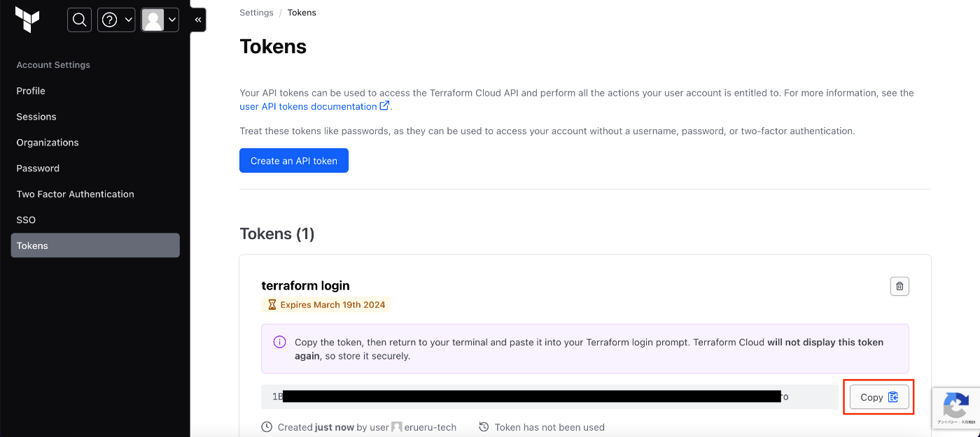Screen dimensions: 980x437
Task: Click the terraform login token title
Action: (305, 285)
